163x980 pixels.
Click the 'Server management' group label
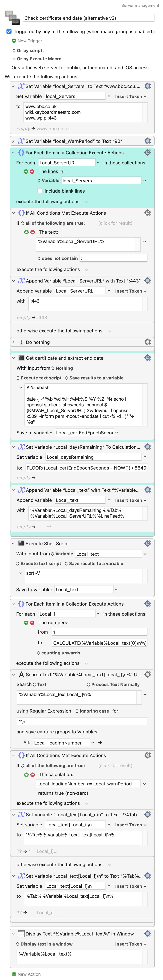(x=140, y=5)
